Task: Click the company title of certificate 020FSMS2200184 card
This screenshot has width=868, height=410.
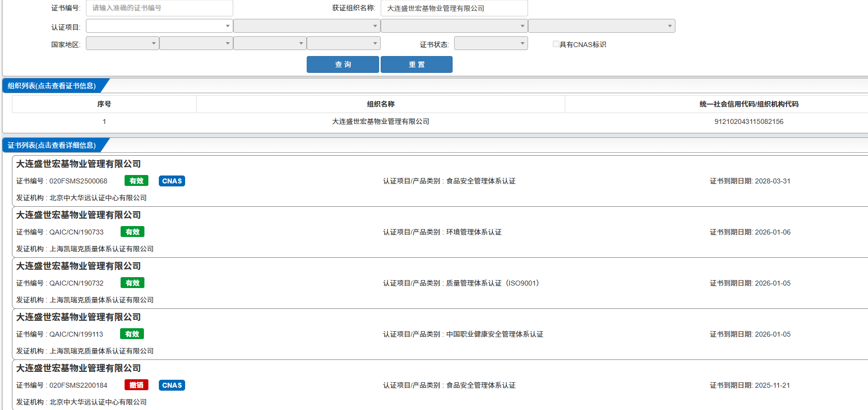Action: [78, 368]
